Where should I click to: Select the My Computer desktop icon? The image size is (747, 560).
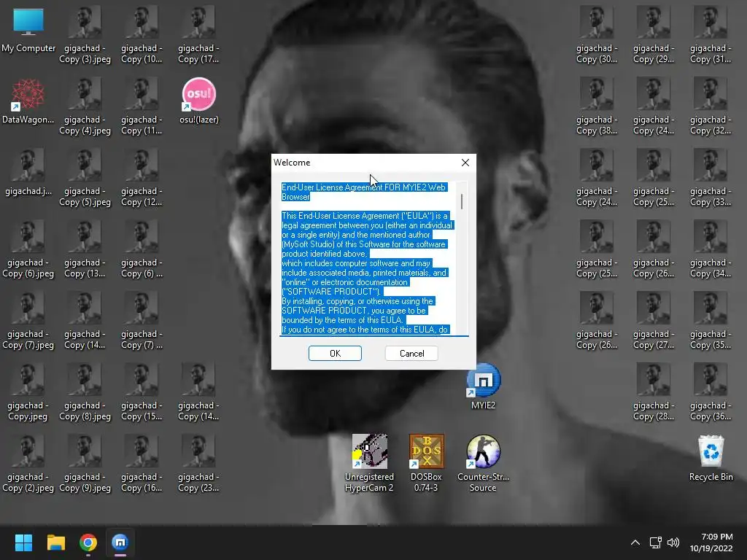(x=28, y=31)
